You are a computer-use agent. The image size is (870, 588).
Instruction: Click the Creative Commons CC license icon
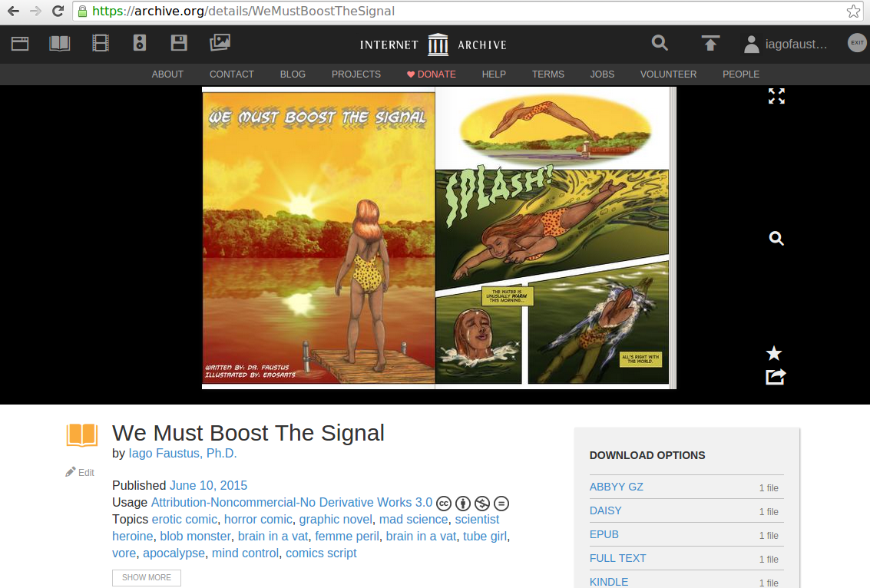click(x=444, y=503)
